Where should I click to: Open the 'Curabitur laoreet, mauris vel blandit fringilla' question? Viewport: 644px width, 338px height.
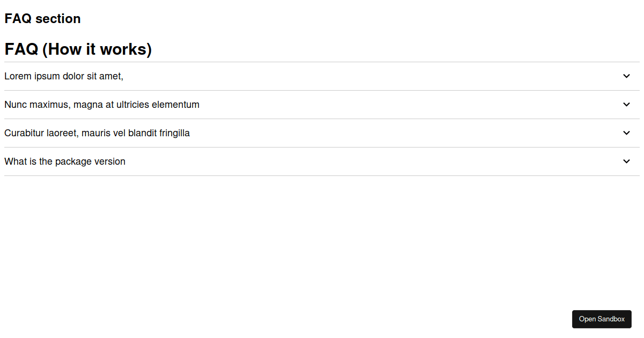click(x=97, y=133)
